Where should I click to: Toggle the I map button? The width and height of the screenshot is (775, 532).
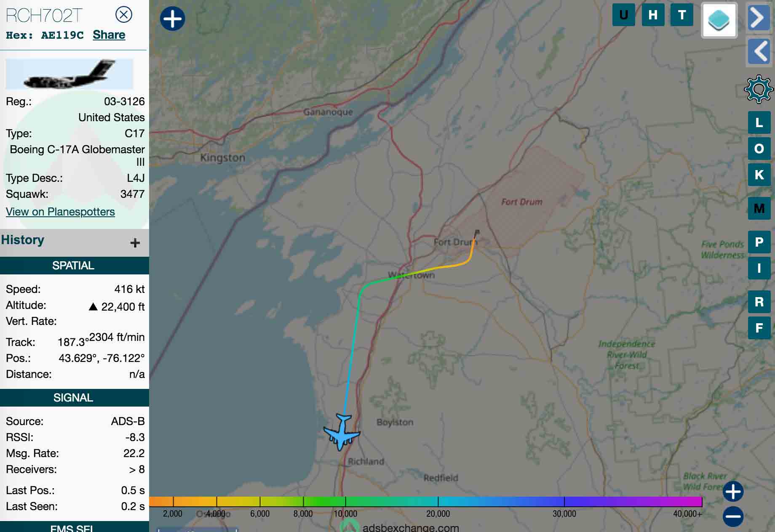(759, 268)
